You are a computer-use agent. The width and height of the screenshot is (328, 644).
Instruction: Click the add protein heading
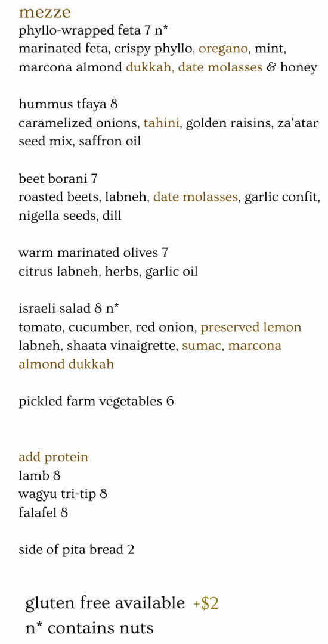click(x=54, y=457)
